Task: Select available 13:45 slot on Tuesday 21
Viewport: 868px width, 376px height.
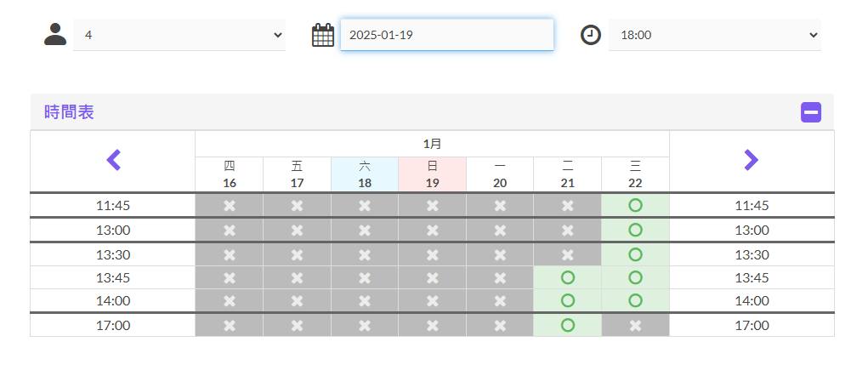Action: [567, 277]
